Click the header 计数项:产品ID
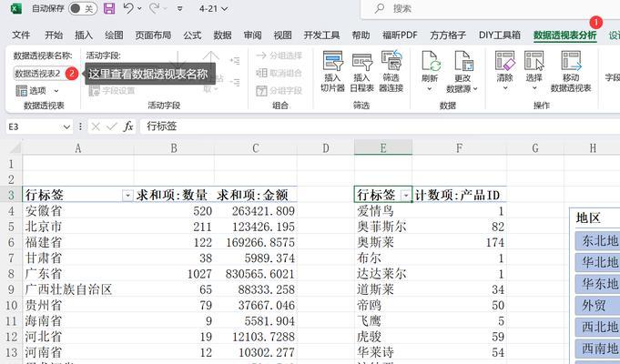The height and width of the screenshot is (364, 620). coord(459,195)
